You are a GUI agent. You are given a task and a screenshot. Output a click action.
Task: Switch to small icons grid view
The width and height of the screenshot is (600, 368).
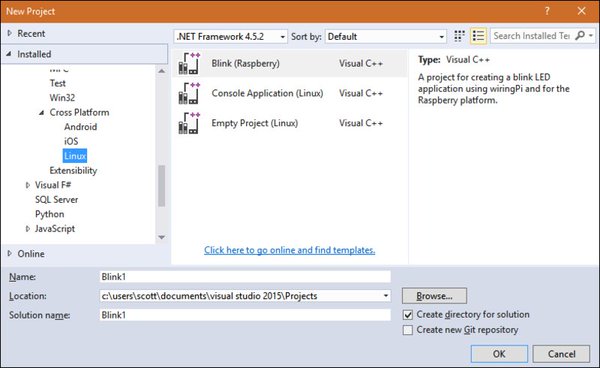click(x=459, y=36)
